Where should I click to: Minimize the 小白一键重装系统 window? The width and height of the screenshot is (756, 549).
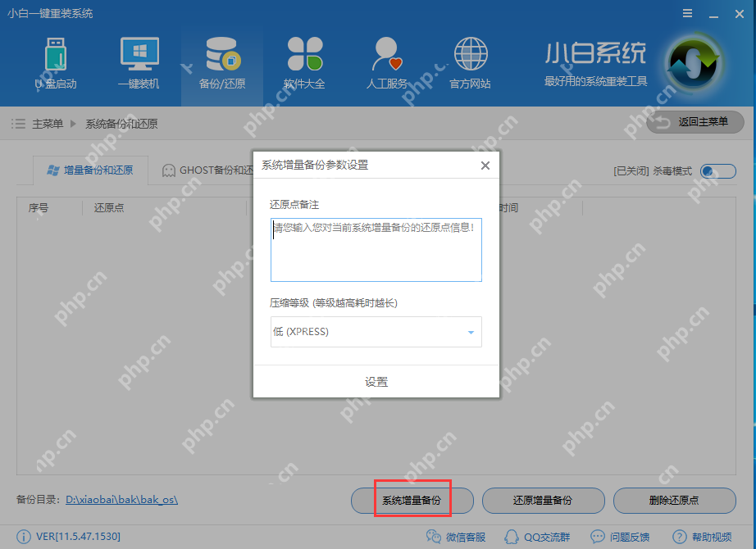tap(713, 15)
